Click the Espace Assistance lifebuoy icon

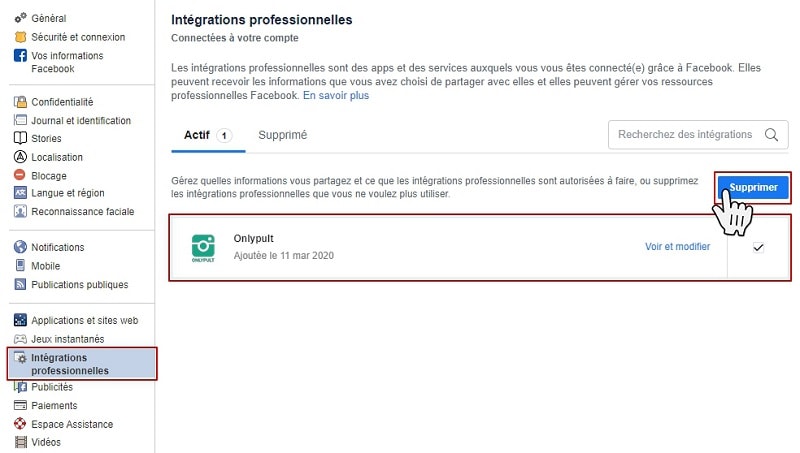click(20, 424)
